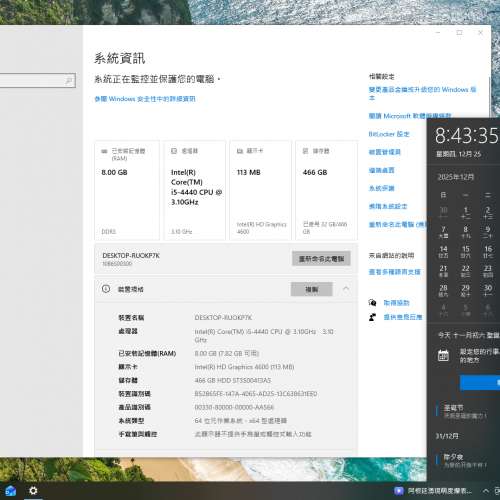Select December 2 in calendar
The image size is (500, 500).
tap(488, 213)
